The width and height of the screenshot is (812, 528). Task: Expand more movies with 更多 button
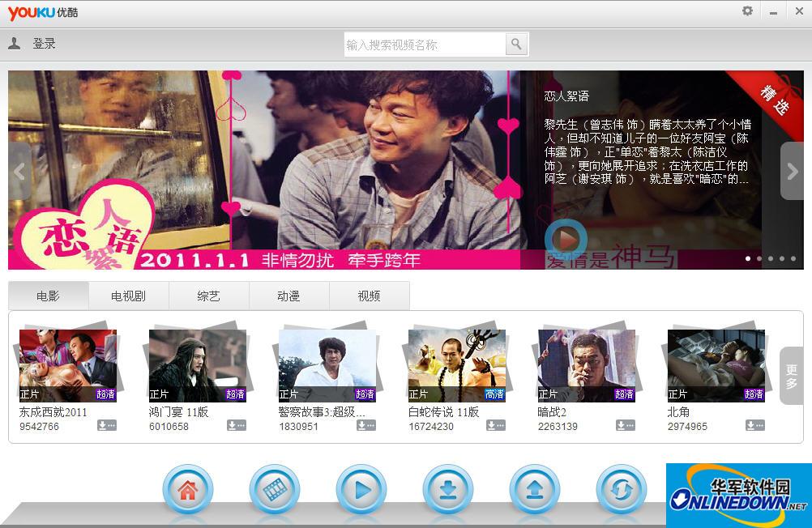791,376
